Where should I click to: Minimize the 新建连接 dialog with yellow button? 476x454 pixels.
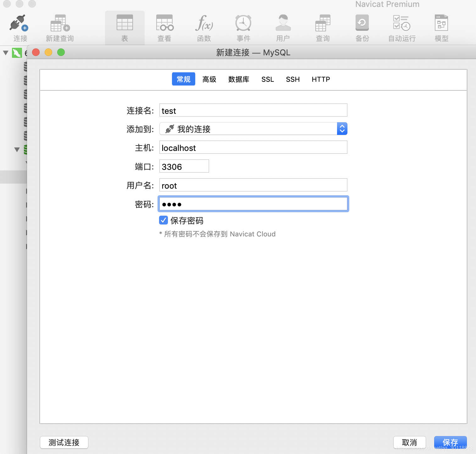pos(48,52)
